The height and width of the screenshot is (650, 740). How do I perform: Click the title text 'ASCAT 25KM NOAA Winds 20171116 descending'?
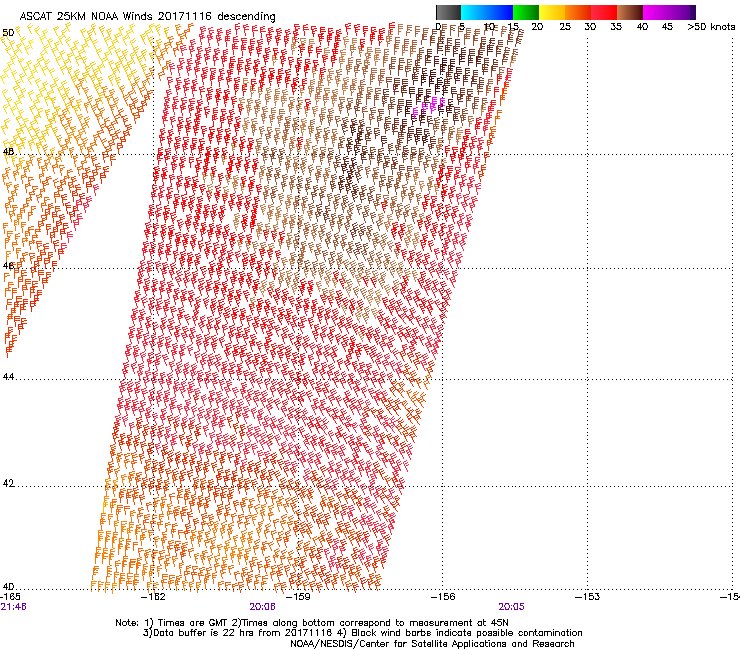point(147,17)
